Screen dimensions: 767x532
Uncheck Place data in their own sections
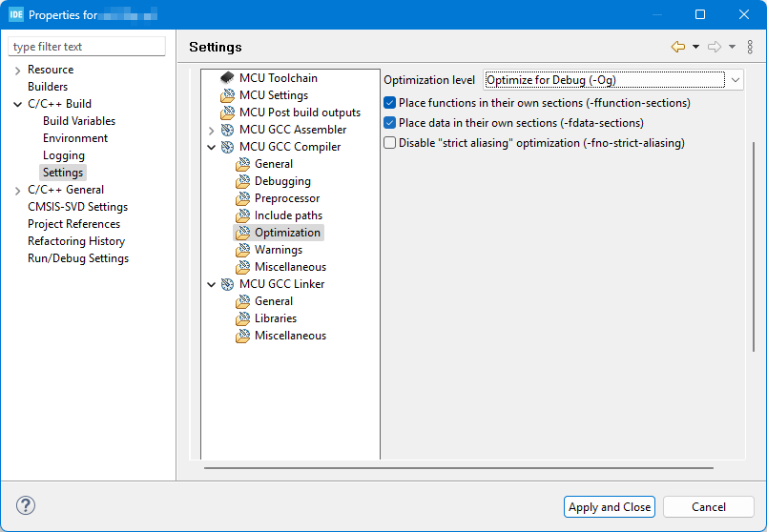389,123
